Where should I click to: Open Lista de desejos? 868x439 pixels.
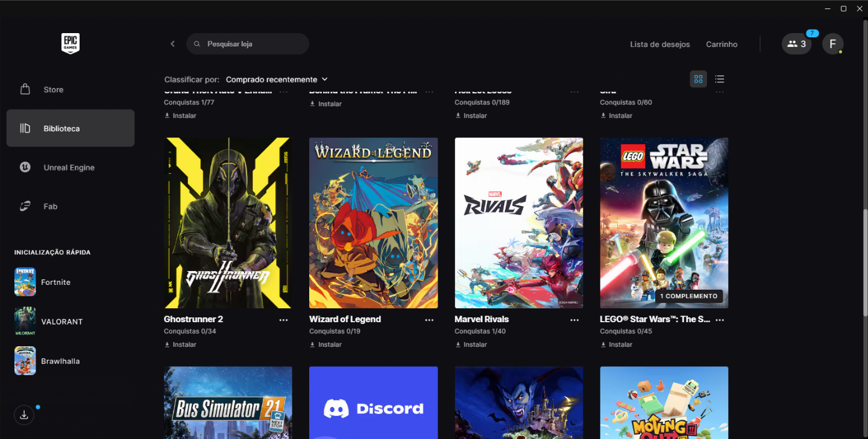tap(660, 44)
